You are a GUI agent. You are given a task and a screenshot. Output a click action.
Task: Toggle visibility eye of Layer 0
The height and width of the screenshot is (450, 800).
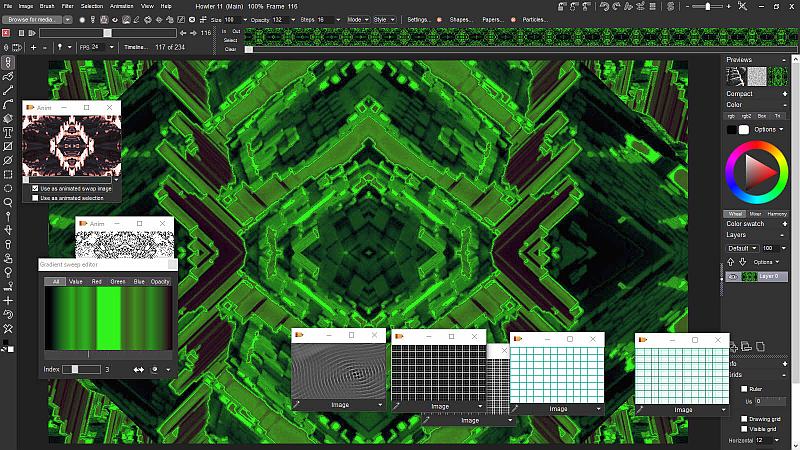(x=733, y=276)
